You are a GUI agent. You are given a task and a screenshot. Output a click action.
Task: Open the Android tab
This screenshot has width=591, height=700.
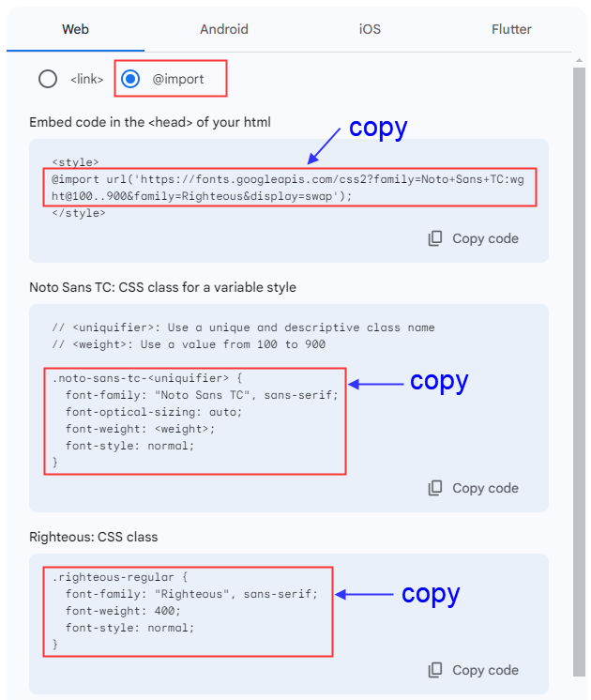tap(223, 29)
